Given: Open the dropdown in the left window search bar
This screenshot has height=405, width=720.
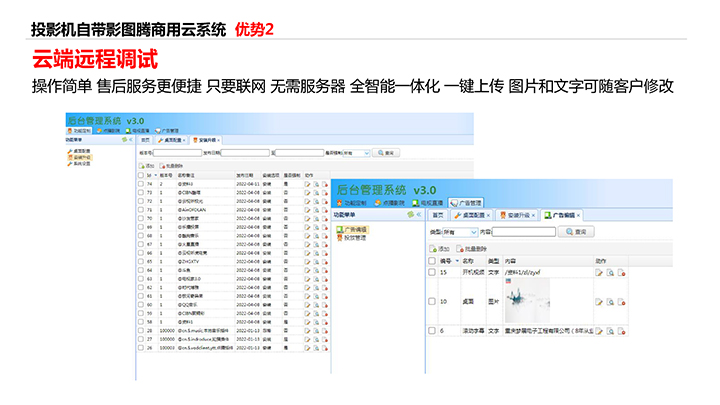Looking at the screenshot, I should [357, 153].
